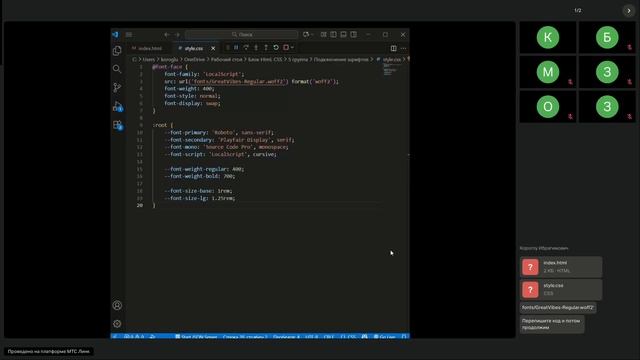Screen dimensions: 640x360
Task: Click the CRLF end-of-line status item
Action: [329, 337]
